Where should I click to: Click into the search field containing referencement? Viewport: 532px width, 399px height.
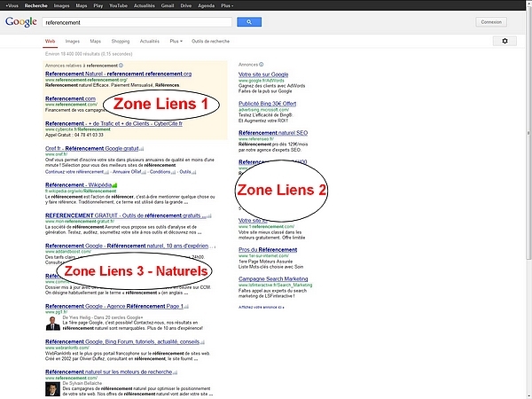point(137,22)
